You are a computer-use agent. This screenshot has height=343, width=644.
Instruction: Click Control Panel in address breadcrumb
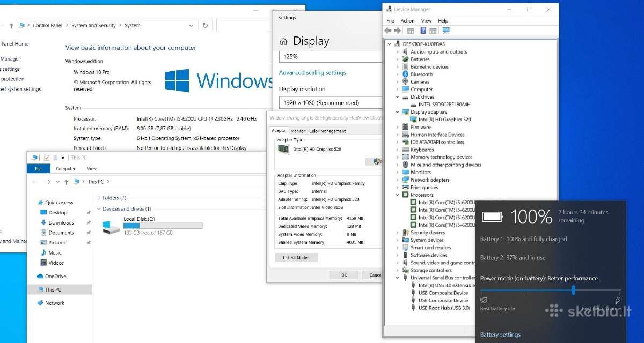[47, 25]
